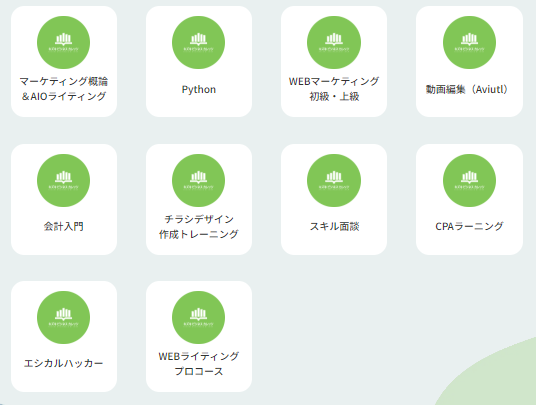Click the green book icon above Python
This screenshot has height=405, width=536.
tap(199, 42)
